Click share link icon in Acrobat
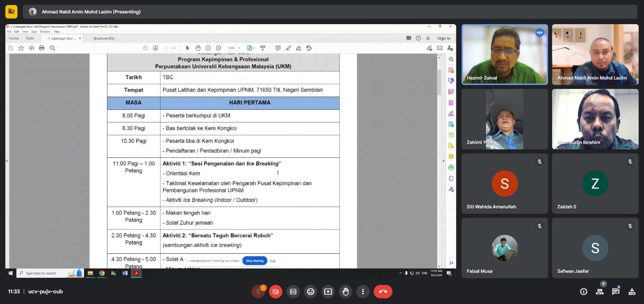The height and width of the screenshot is (304, 644). (x=429, y=48)
